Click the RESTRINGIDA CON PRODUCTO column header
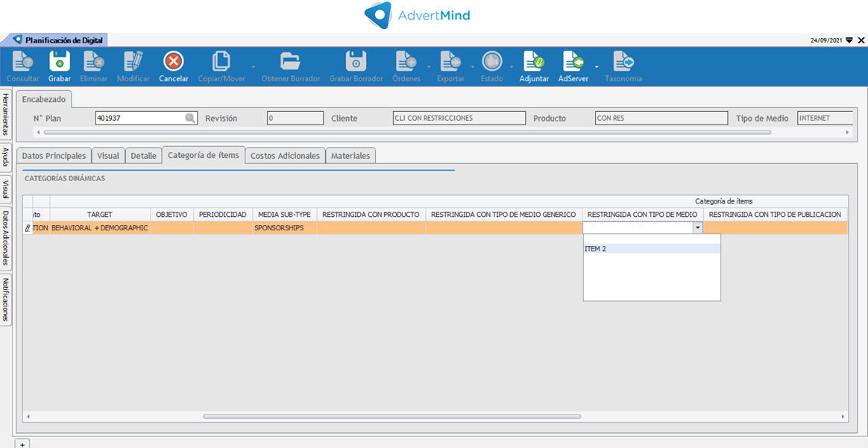 371,214
